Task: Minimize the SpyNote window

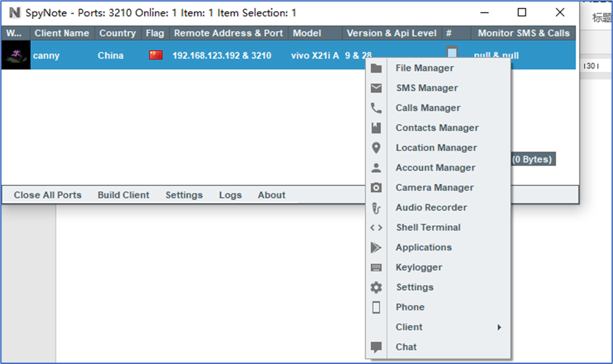Action: pos(485,13)
